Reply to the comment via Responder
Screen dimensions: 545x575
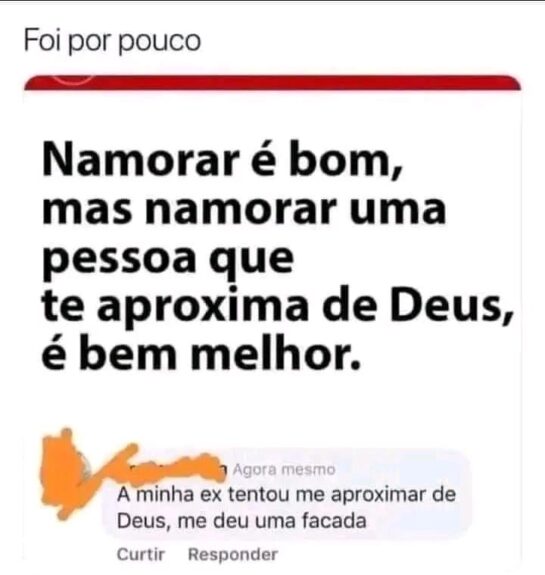pyautogui.click(x=233, y=554)
